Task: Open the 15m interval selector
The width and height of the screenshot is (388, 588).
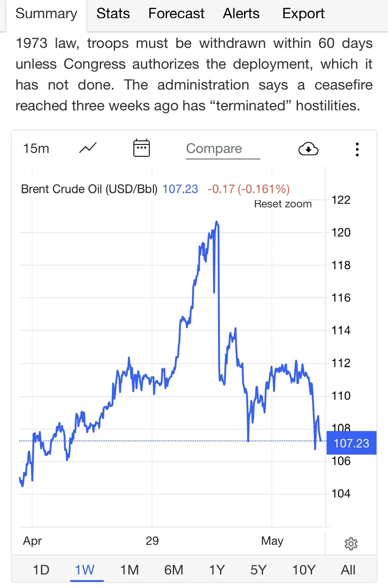Action: click(36, 149)
